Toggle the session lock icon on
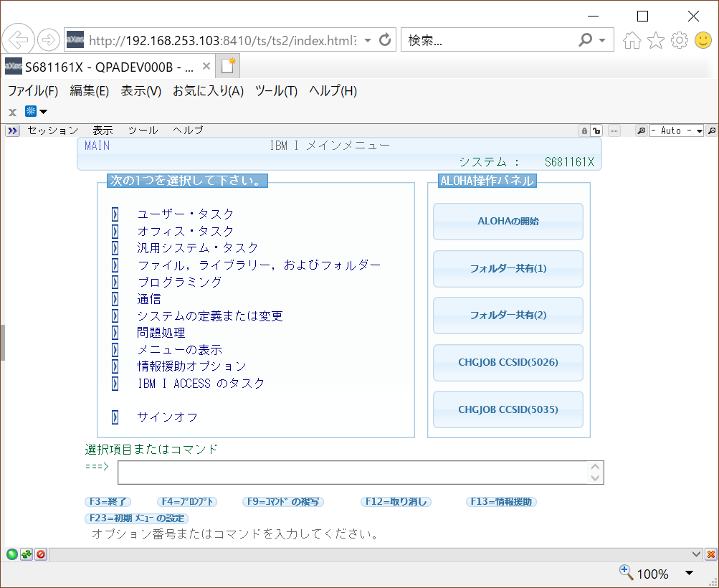The image size is (719, 588). (x=585, y=131)
